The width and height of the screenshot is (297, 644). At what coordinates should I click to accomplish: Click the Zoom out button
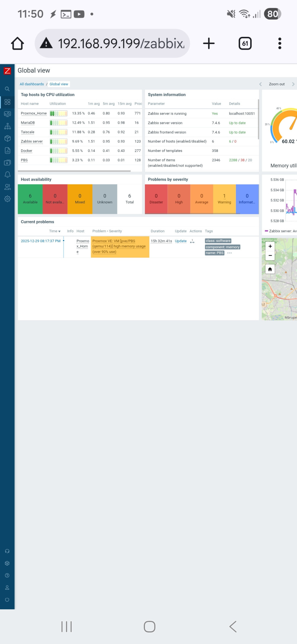click(277, 84)
